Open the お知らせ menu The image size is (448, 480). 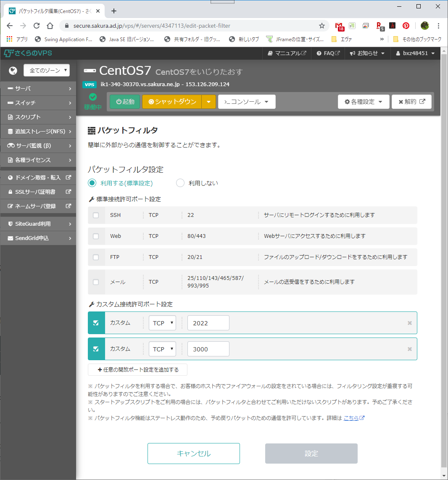point(367,53)
